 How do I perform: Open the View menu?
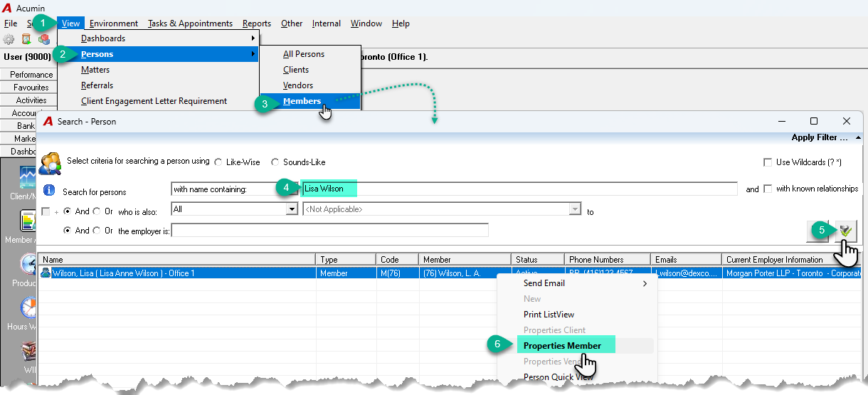click(70, 23)
